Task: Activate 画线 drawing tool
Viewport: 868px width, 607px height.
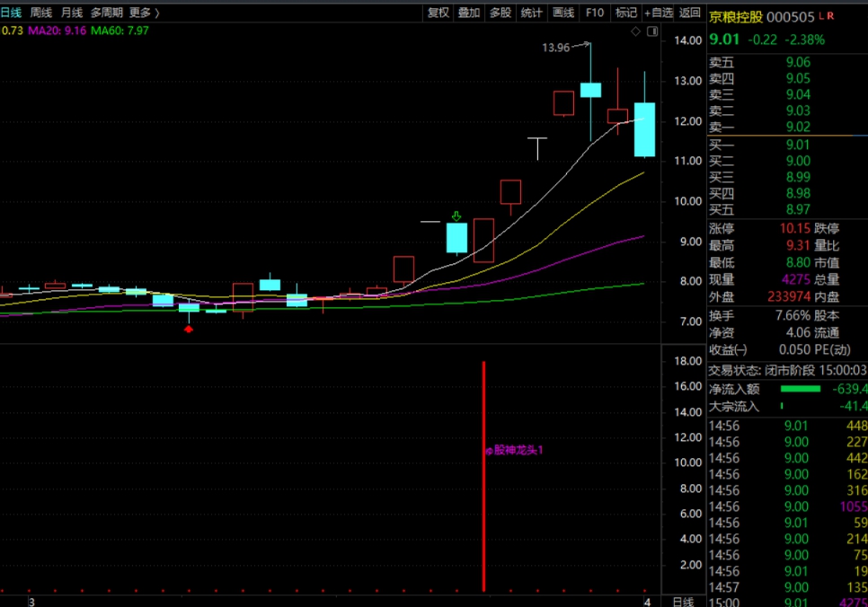Action: [563, 13]
